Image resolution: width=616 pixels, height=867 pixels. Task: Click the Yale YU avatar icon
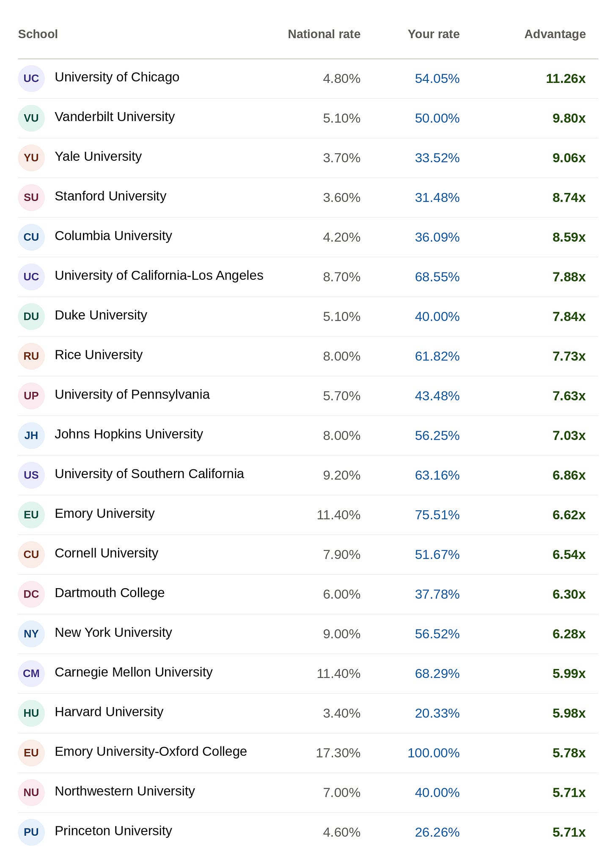tap(31, 158)
